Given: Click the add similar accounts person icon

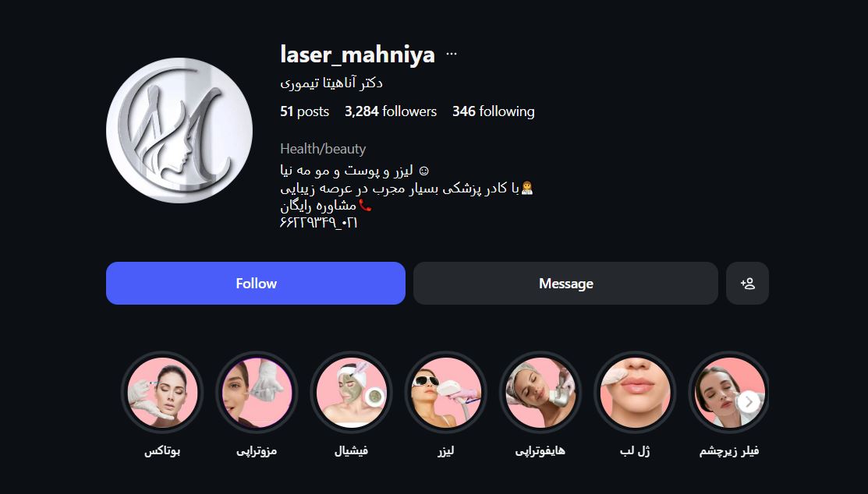Looking at the screenshot, I should 747,284.
